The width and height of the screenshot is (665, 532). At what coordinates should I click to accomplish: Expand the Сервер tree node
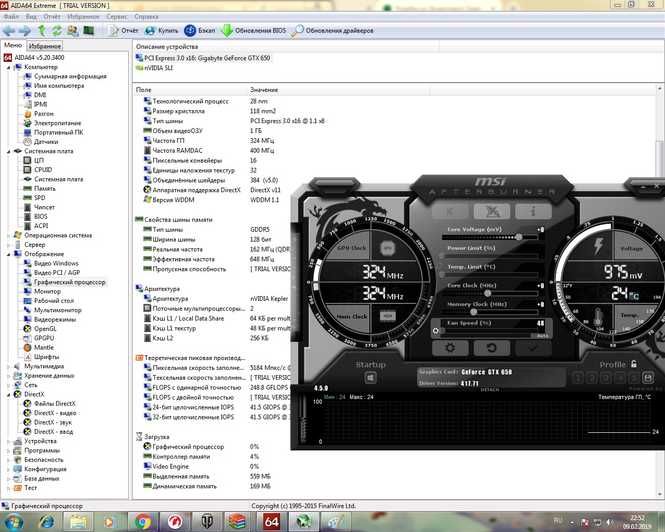tap(8, 245)
